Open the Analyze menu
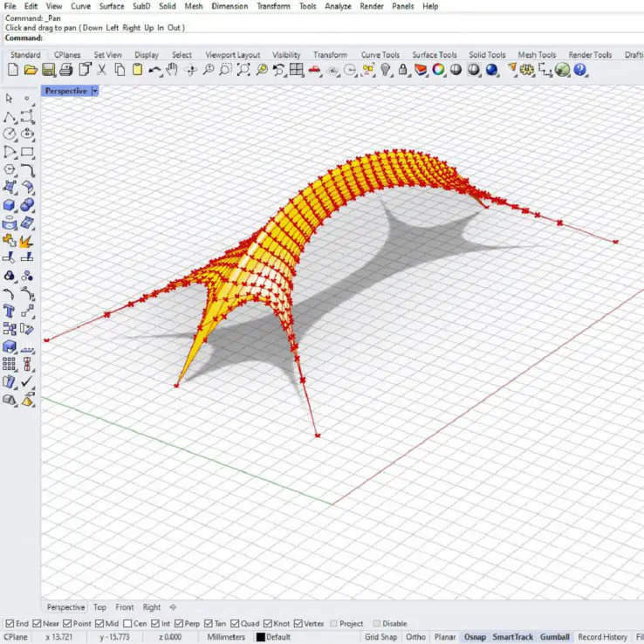The width and height of the screenshot is (644, 644). (337, 6)
